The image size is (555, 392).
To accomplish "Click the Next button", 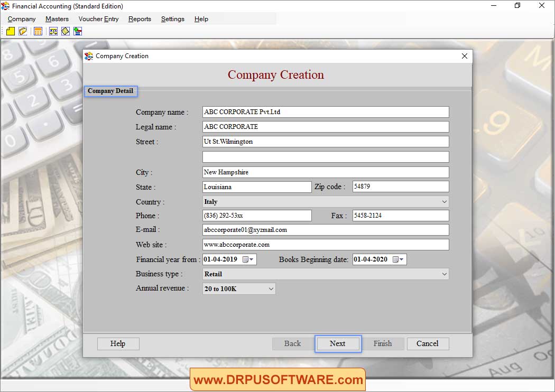I will point(338,344).
